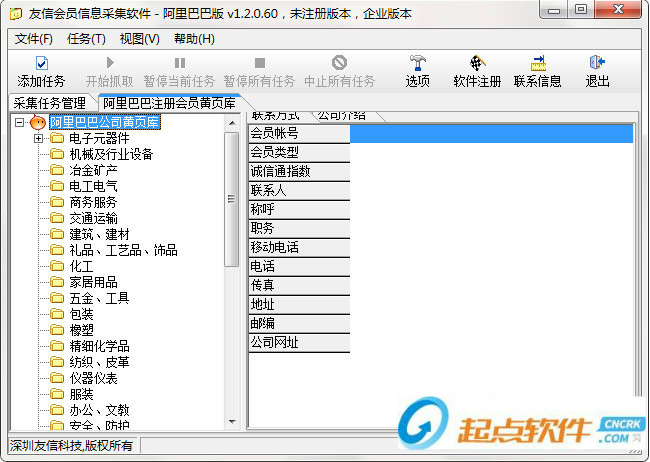
Task: Click the 会员帐号 field label
Action: (x=299, y=134)
